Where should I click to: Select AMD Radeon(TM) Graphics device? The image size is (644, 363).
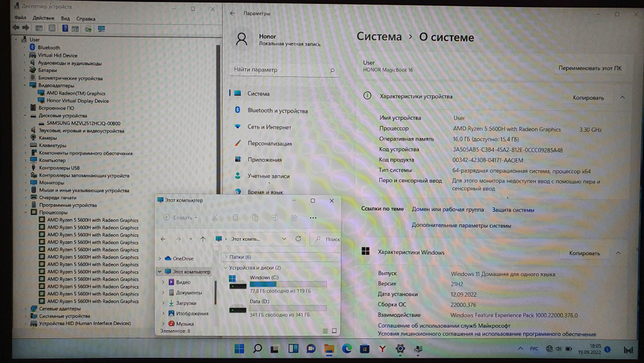click(x=75, y=93)
